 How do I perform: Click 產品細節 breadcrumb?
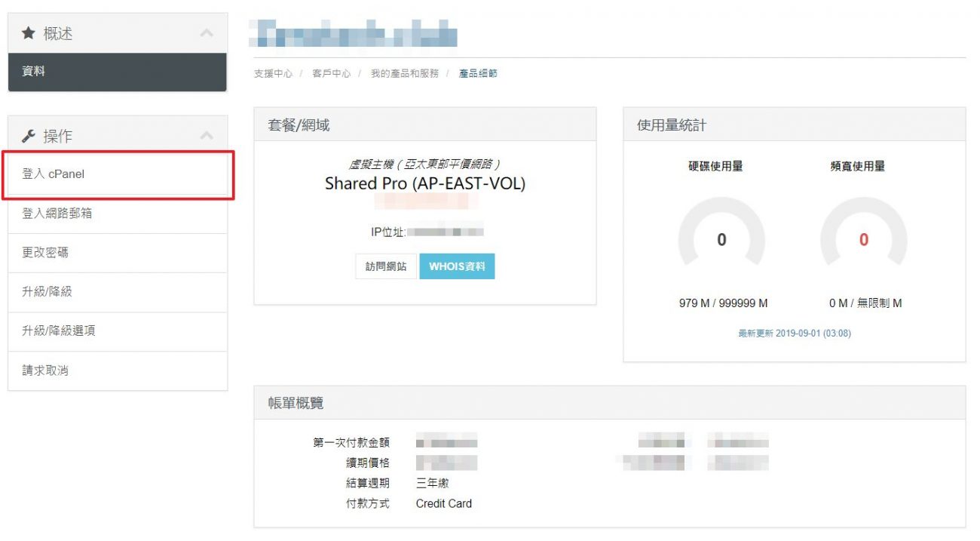pos(478,74)
